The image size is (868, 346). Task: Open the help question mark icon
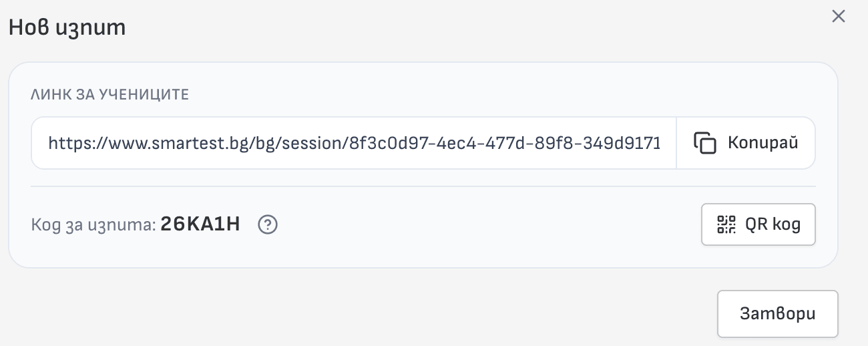pos(268,224)
